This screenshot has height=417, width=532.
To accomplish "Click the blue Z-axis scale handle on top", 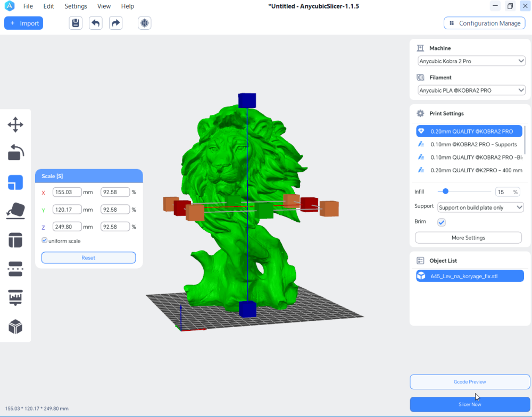I will pyautogui.click(x=247, y=101).
